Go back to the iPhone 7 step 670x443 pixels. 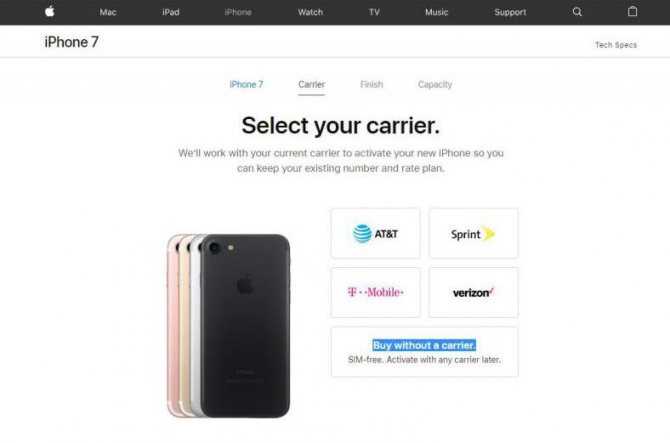(x=247, y=85)
